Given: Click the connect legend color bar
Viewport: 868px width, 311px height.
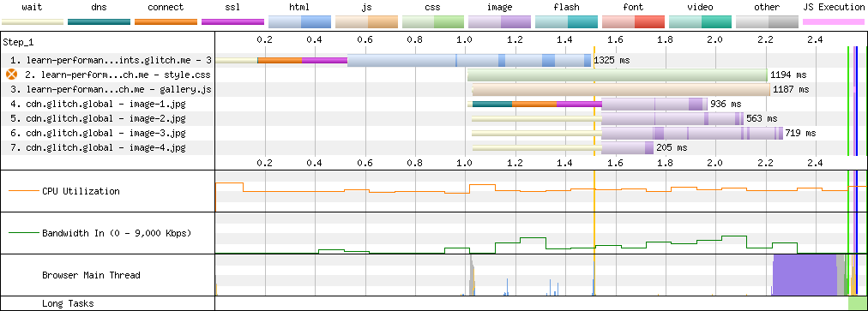Looking at the screenshot, I should (x=166, y=21).
